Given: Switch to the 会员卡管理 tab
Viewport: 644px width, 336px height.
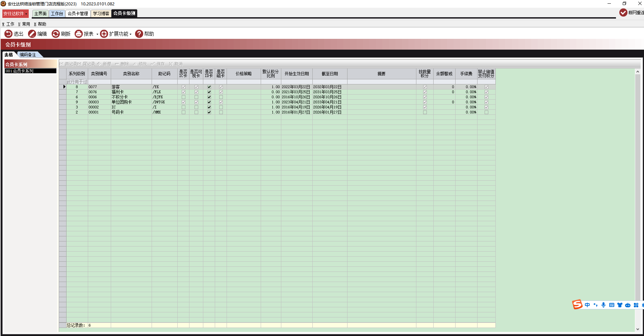Looking at the screenshot, I should (x=78, y=14).
